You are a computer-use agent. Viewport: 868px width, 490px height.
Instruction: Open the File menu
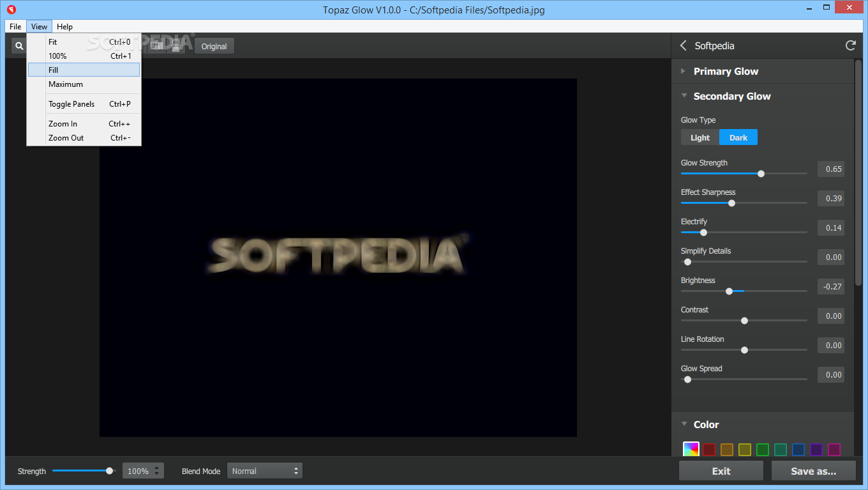coord(15,26)
